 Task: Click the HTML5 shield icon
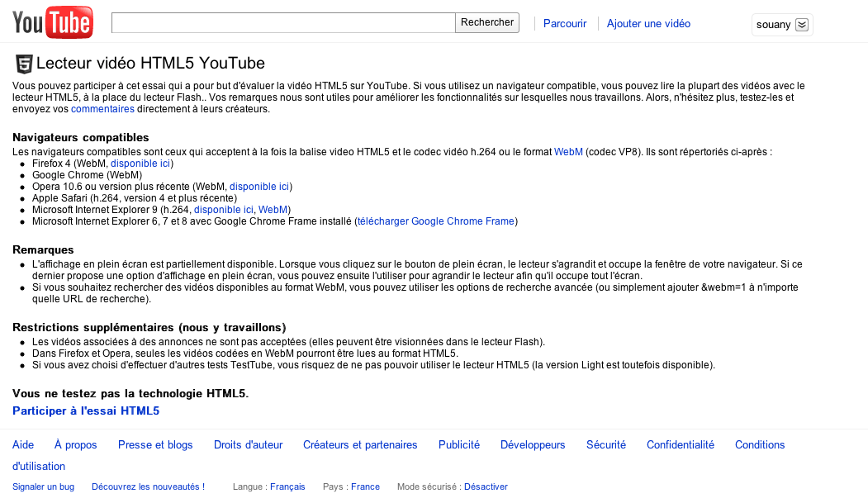point(24,64)
